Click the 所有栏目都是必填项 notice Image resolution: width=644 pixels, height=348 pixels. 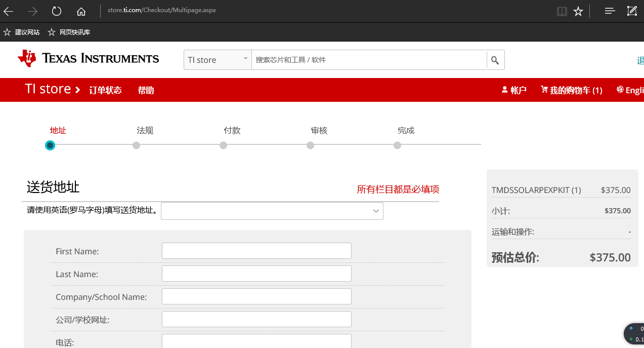398,189
